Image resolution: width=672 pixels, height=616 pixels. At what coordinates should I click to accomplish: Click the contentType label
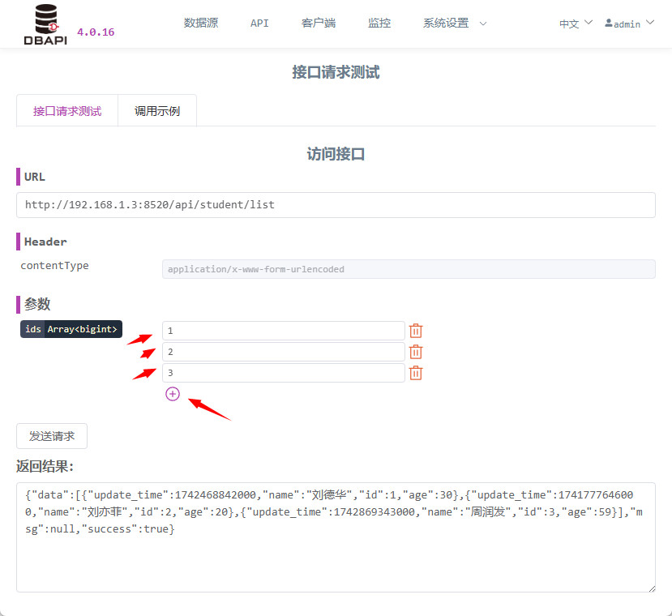pyautogui.click(x=55, y=266)
